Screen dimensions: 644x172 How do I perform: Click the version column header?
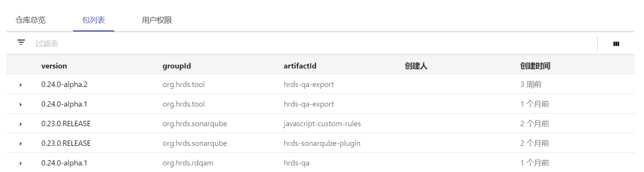click(54, 66)
